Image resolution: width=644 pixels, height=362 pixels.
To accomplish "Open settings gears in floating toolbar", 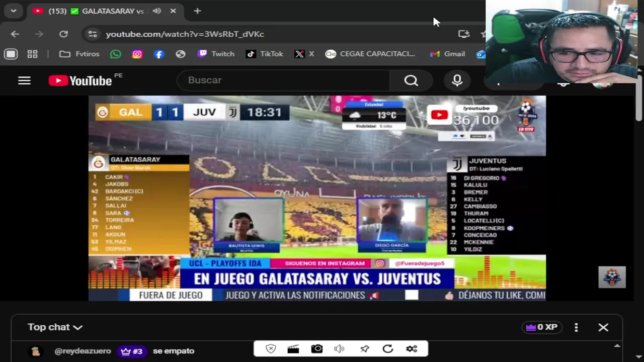I will [x=412, y=349].
